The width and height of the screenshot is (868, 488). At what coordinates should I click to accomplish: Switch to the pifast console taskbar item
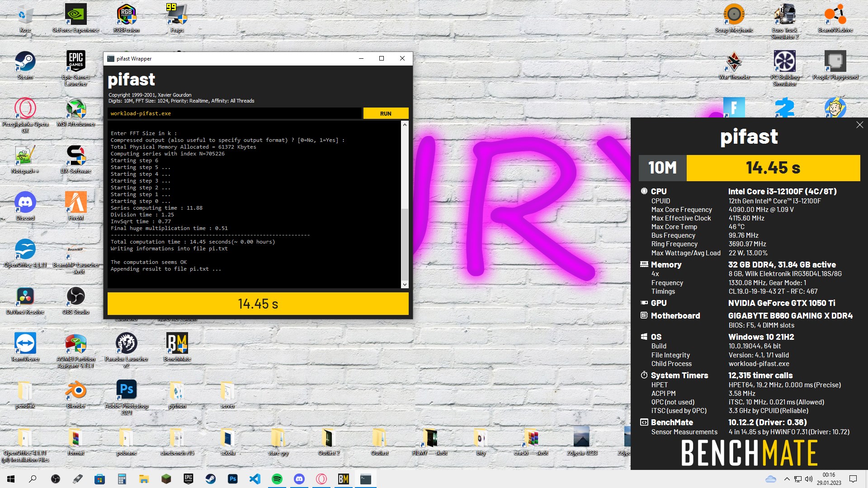click(x=366, y=479)
